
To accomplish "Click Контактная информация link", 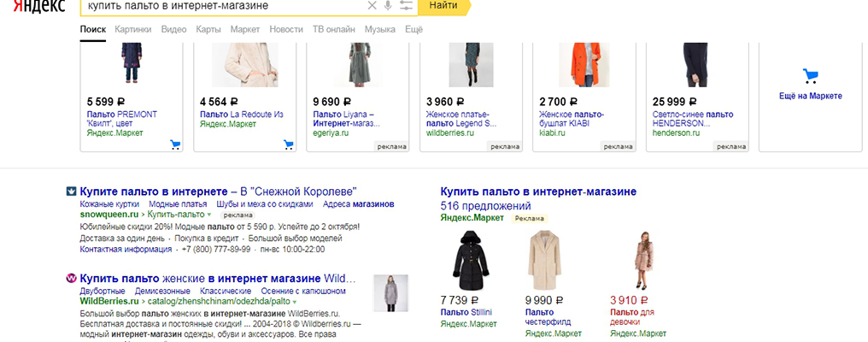I will (x=126, y=250).
